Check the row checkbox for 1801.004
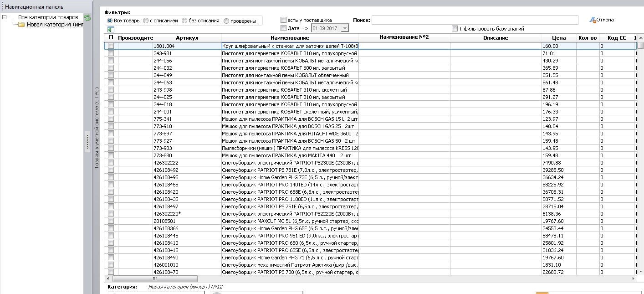 click(111, 46)
